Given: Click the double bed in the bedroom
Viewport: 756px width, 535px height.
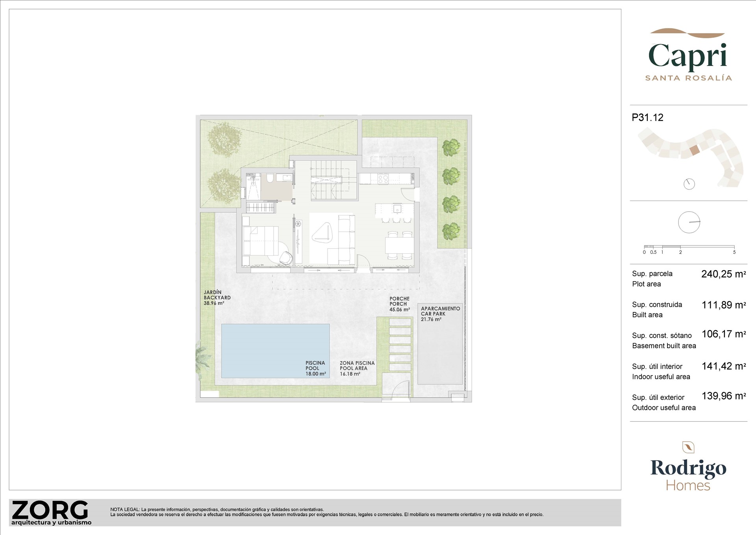Looking at the screenshot, I should point(261,241).
